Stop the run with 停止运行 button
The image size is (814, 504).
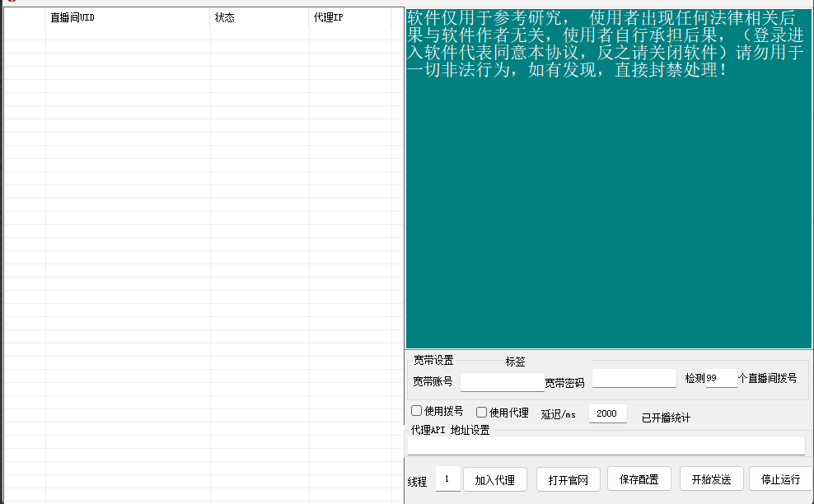(x=780, y=478)
